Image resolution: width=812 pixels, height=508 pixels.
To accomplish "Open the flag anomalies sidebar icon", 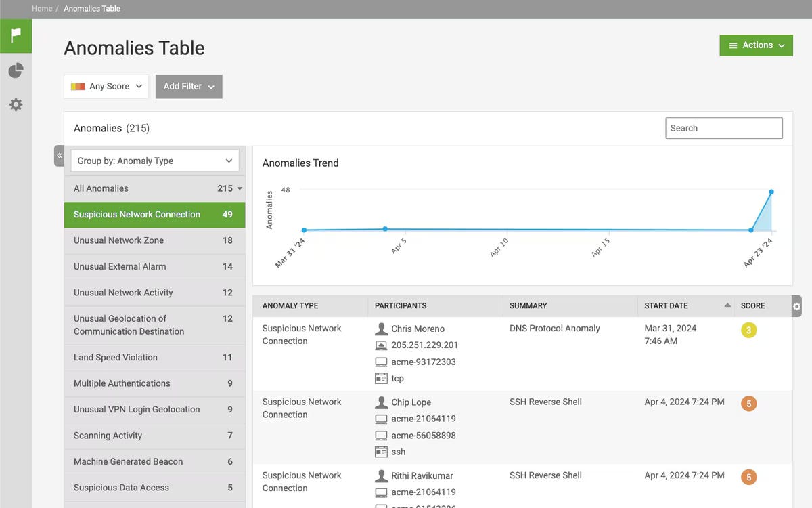I will (16, 35).
